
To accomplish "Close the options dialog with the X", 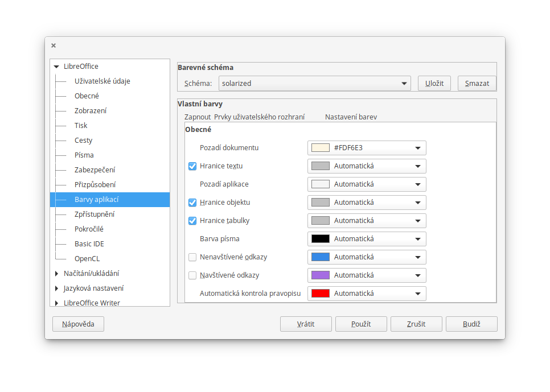I will 54,46.
